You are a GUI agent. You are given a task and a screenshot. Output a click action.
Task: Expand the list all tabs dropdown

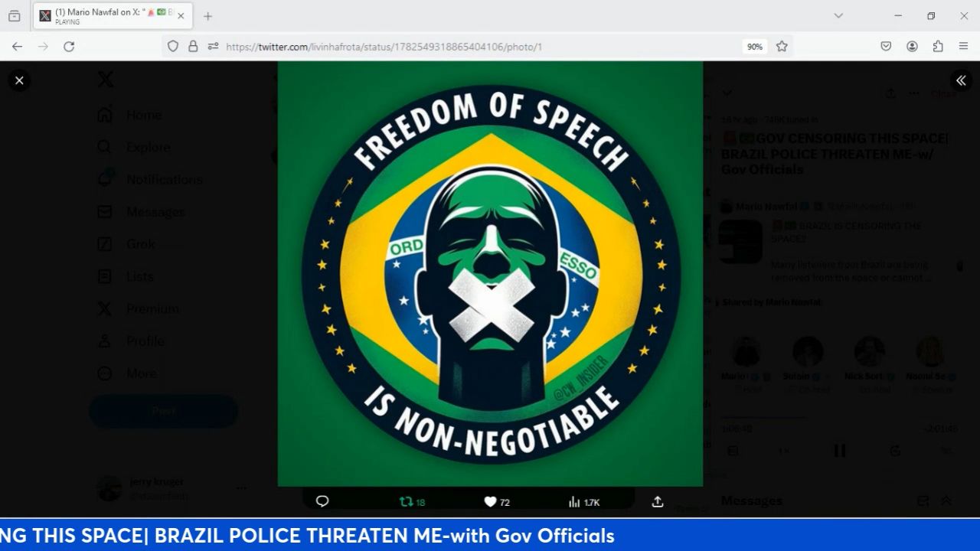(x=838, y=16)
